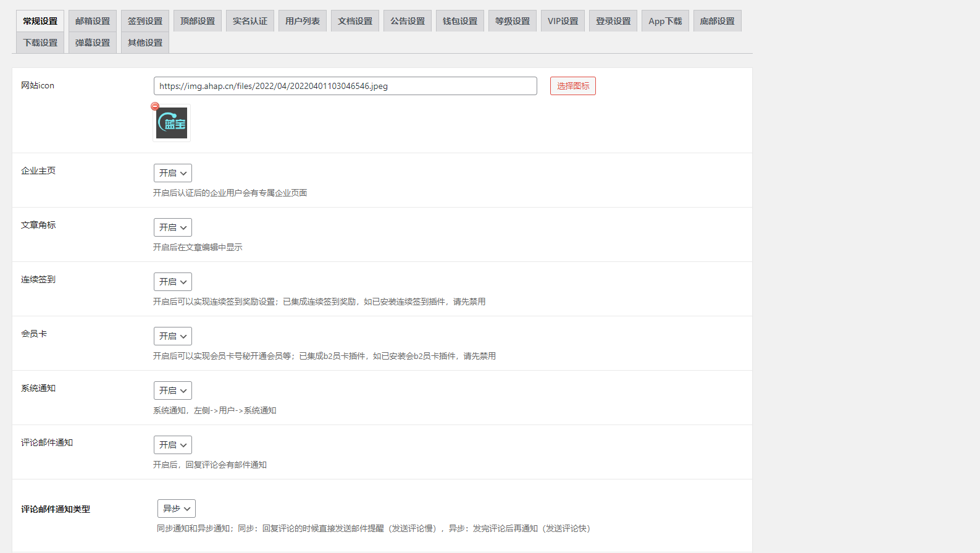
Task: Open the 企业主页 dropdown
Action: click(x=173, y=173)
